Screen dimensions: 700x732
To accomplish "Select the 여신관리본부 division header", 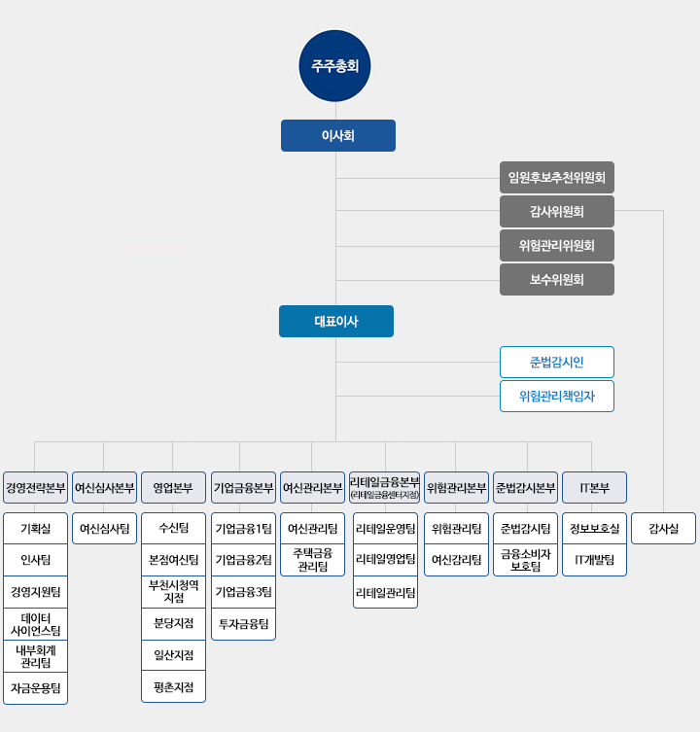I will (312, 488).
